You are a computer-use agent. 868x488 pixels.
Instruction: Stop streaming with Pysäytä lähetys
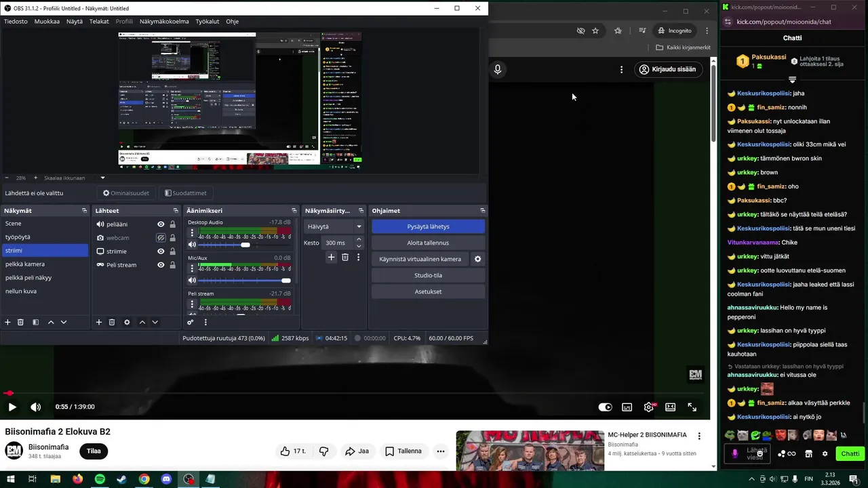pyautogui.click(x=428, y=226)
